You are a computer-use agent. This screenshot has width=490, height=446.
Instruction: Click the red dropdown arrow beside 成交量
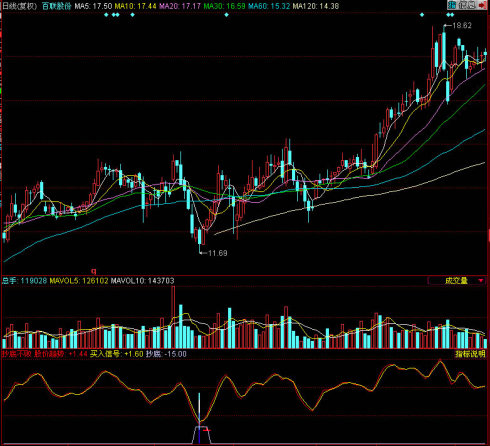click(481, 281)
